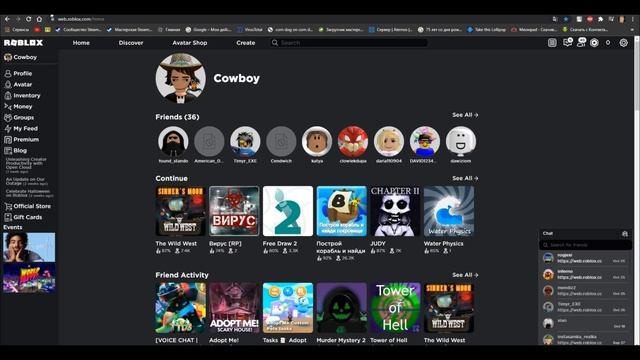This screenshot has width=640, height=360.
Task: Open the Home nav tab
Action: click(81, 43)
